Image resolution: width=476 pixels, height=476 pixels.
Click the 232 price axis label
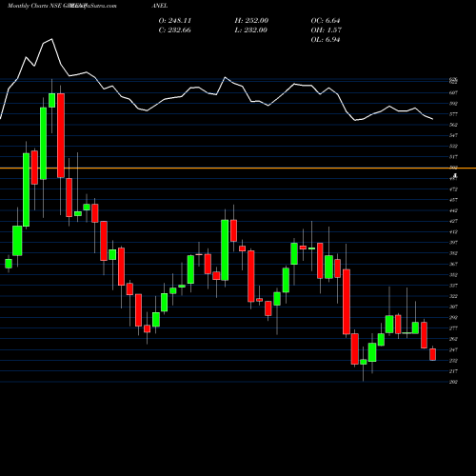click(453, 361)
